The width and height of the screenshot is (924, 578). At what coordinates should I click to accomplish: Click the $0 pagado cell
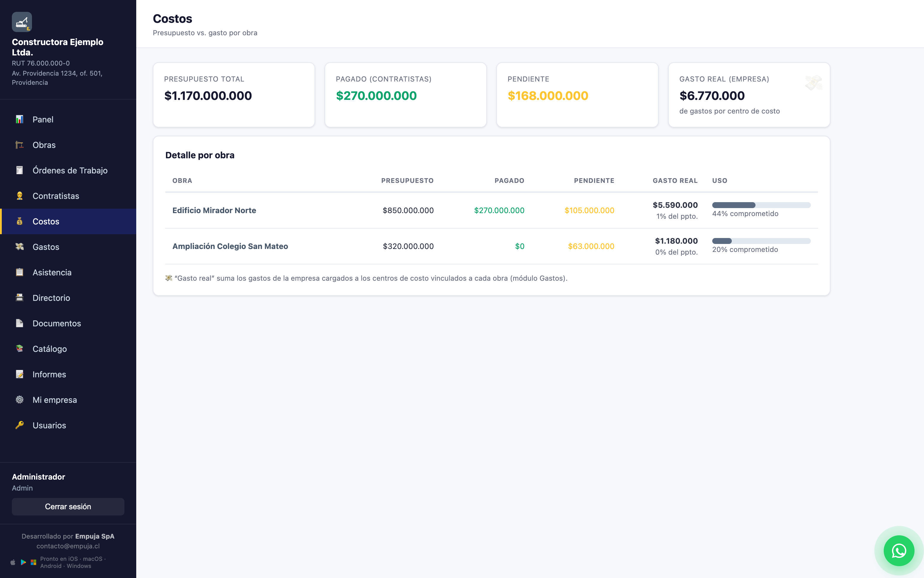520,246
